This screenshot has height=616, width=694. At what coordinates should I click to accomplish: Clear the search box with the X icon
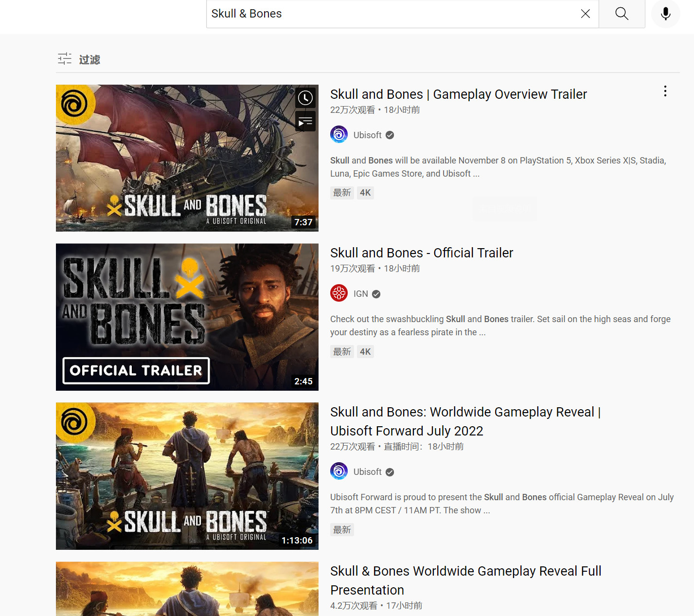point(585,14)
